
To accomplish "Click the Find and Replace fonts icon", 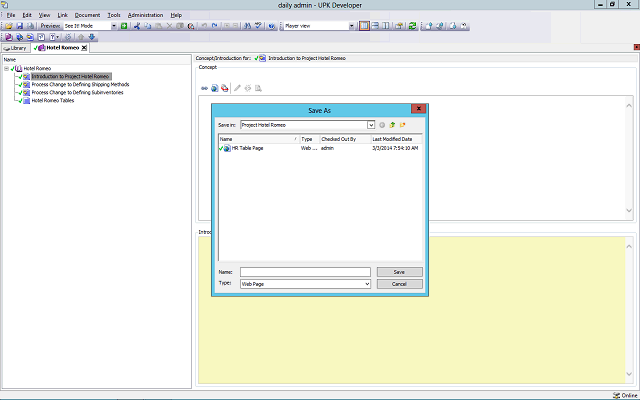I will pyautogui.click(x=191, y=26).
